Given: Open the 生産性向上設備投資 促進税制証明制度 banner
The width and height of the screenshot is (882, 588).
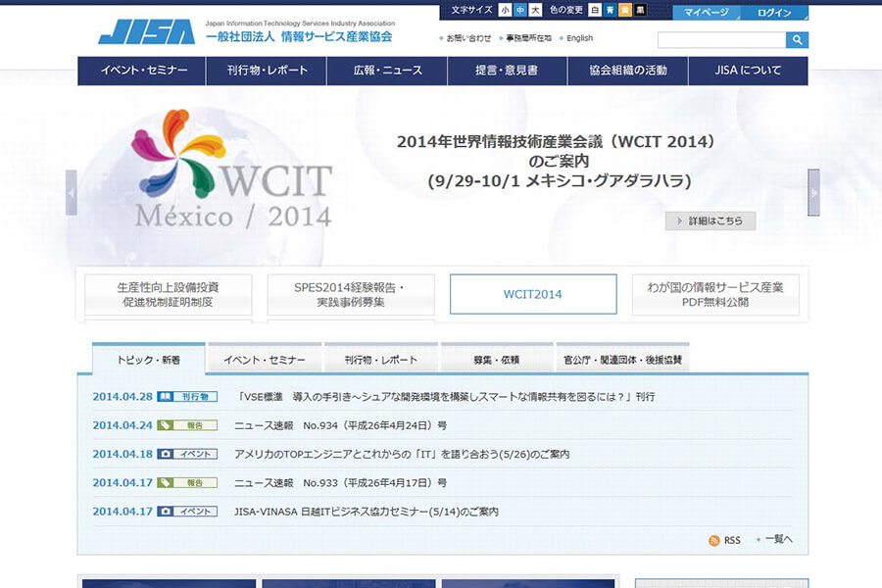Looking at the screenshot, I should [x=169, y=294].
